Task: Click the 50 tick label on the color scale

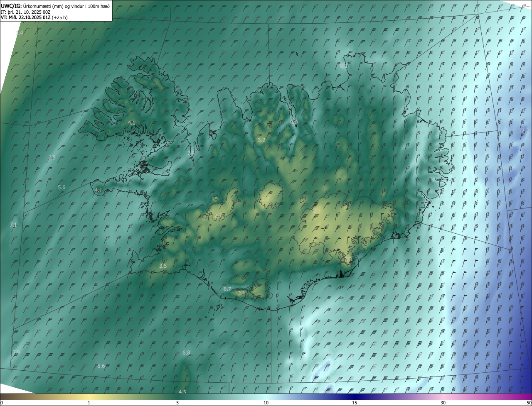Action: tap(529, 403)
